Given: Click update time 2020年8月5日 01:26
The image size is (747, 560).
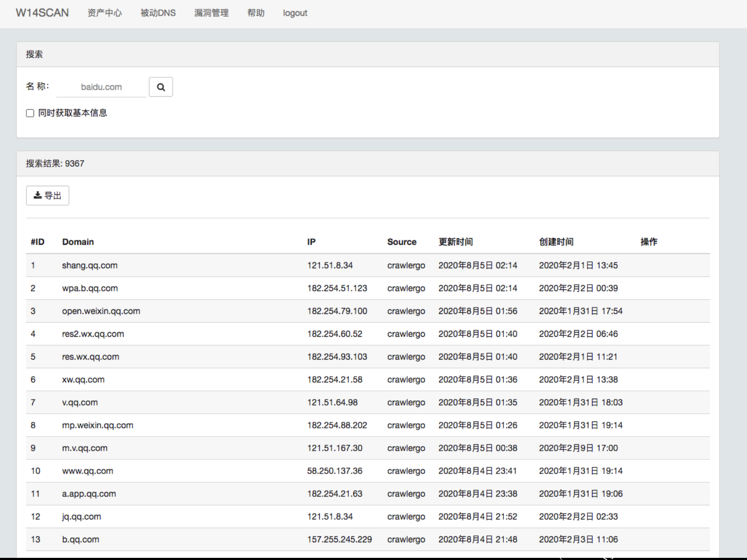Looking at the screenshot, I should tap(478, 425).
